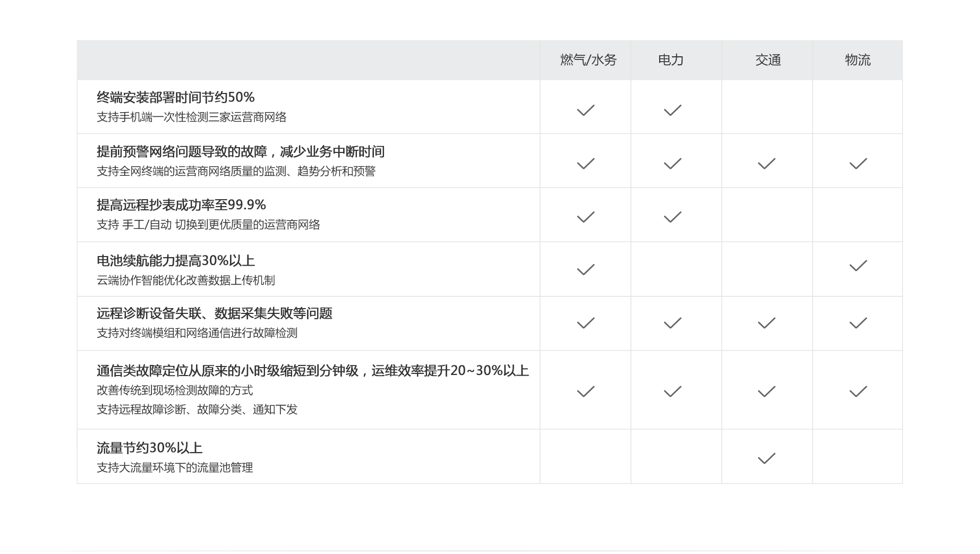This screenshot has height=554, width=980.
Task: Click the 交通 checkmark for 提前预警网络问题 row
Action: click(766, 164)
